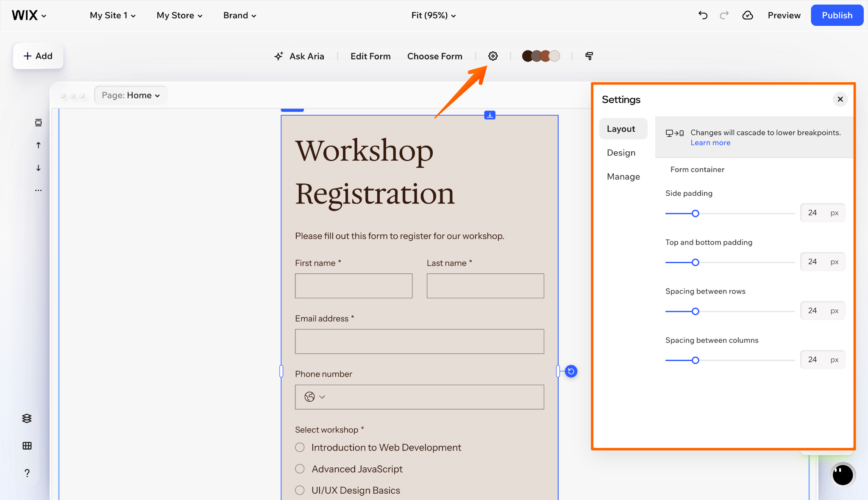Select Introduction to Web Development radio option
Viewport: 868px width, 500px height.
pyautogui.click(x=300, y=447)
